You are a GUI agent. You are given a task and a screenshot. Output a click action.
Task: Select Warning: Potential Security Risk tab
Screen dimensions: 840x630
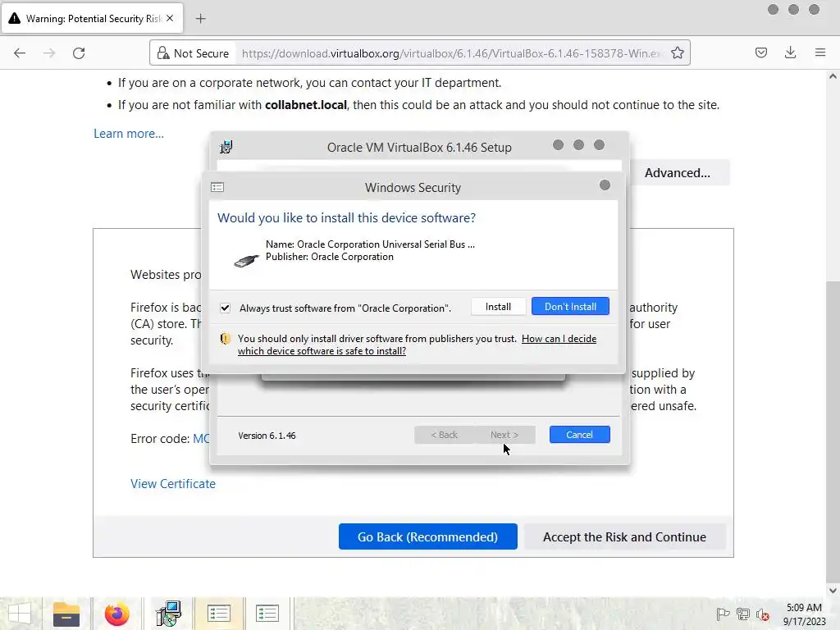93,19
